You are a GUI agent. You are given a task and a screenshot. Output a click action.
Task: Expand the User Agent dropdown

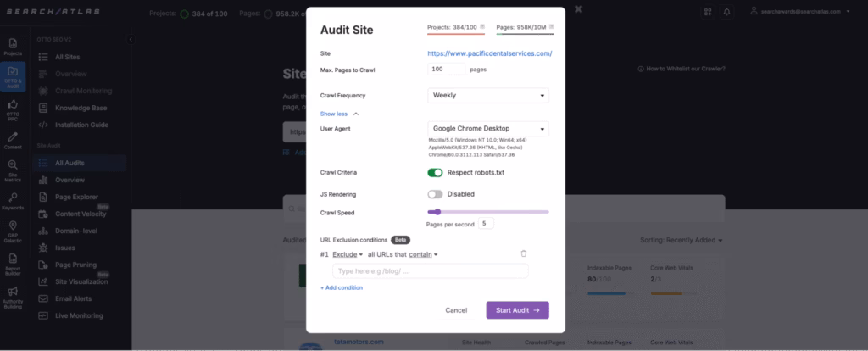(x=488, y=129)
